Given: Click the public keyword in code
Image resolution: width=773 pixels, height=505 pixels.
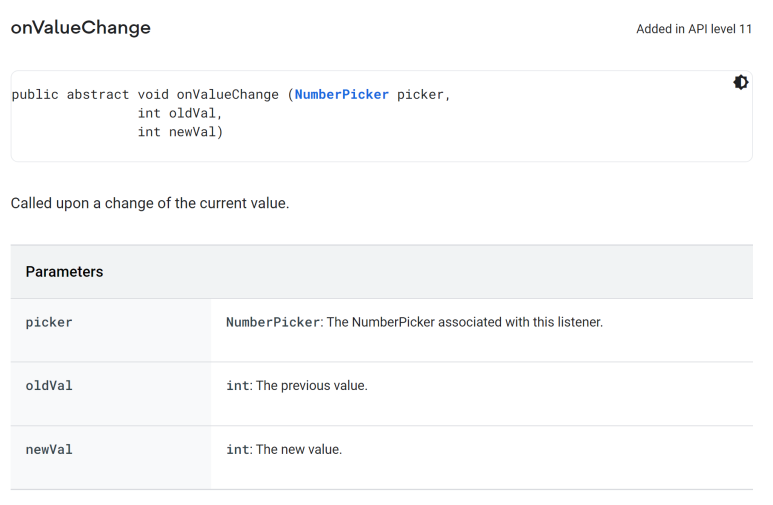Looking at the screenshot, I should point(35,95).
